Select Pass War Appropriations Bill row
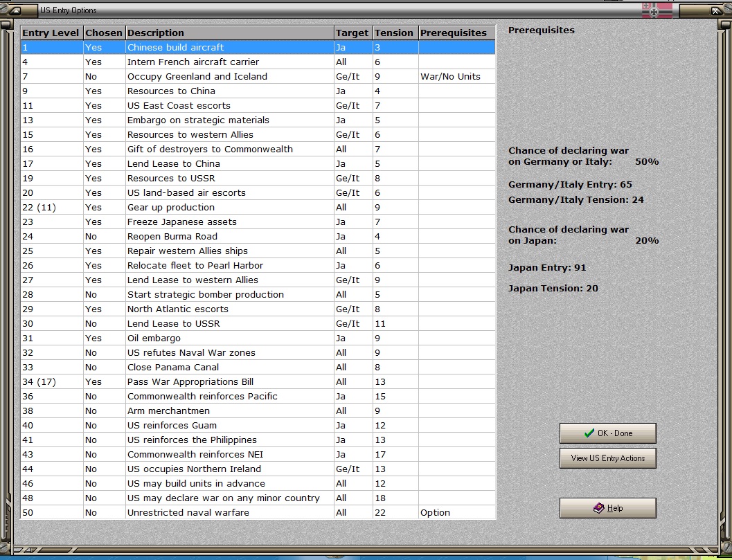Viewport: 732px width, 560px height. (258, 381)
